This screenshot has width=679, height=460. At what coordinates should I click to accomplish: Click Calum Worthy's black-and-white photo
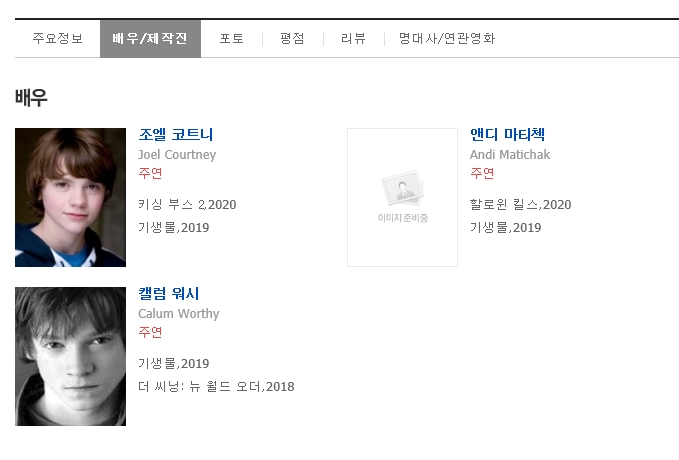(x=71, y=356)
